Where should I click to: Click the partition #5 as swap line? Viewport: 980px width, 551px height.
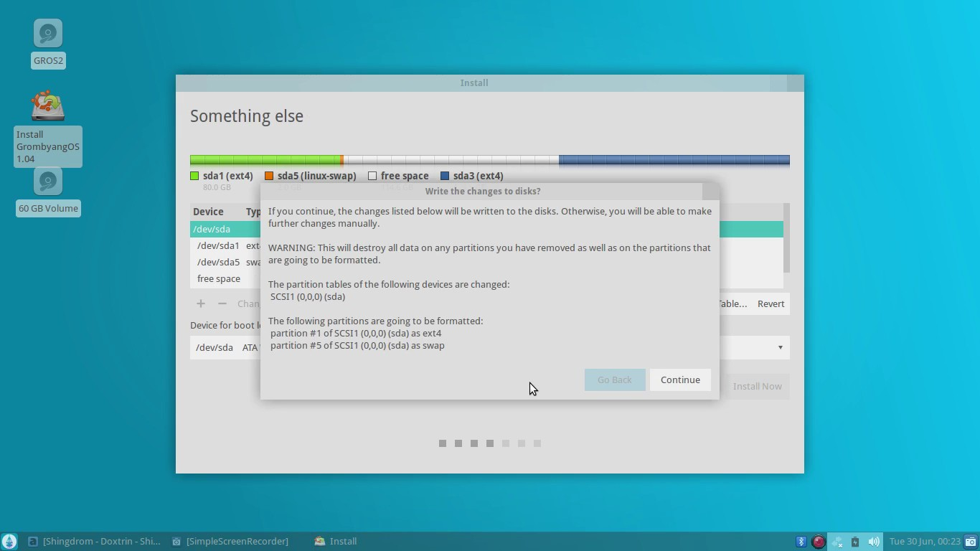click(357, 345)
